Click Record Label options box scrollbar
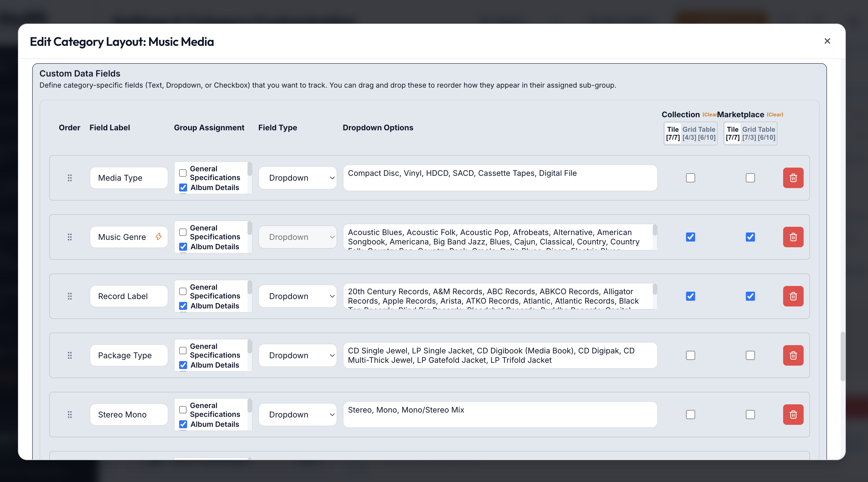The width and height of the screenshot is (868, 482). coord(655,289)
